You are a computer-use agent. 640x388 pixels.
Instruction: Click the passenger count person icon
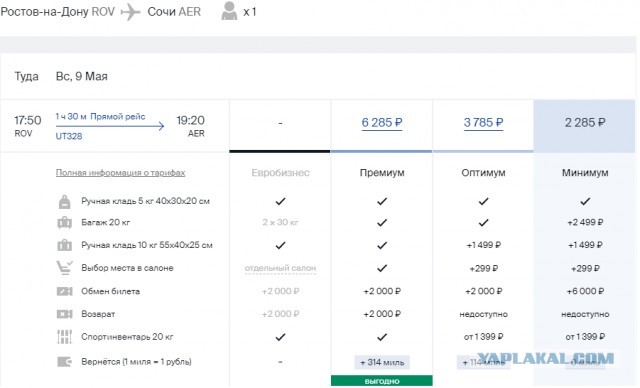tap(229, 11)
